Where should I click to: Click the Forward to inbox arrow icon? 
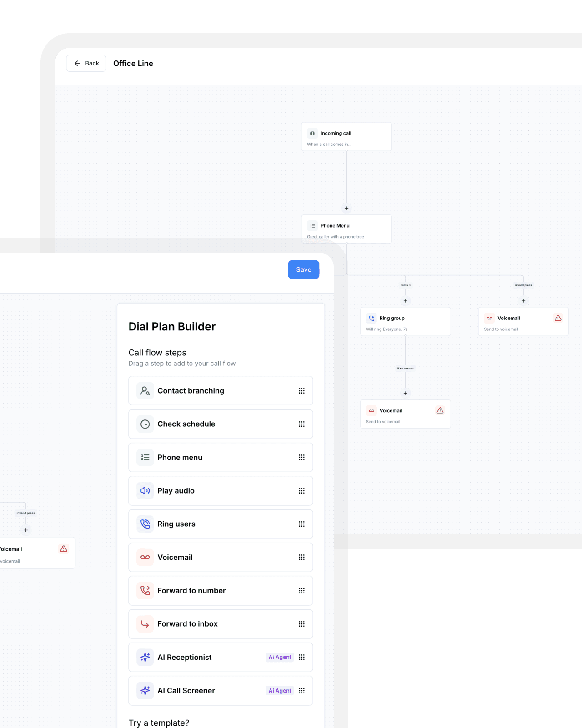pos(145,624)
